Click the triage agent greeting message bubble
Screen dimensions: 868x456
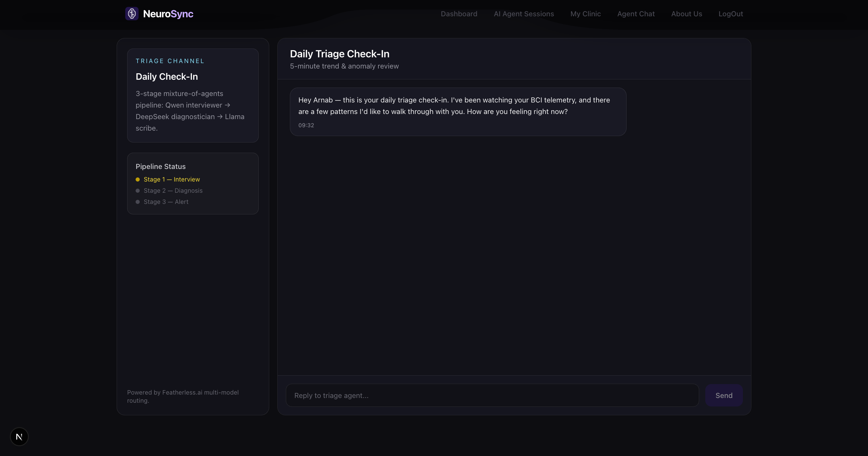pyautogui.click(x=458, y=112)
